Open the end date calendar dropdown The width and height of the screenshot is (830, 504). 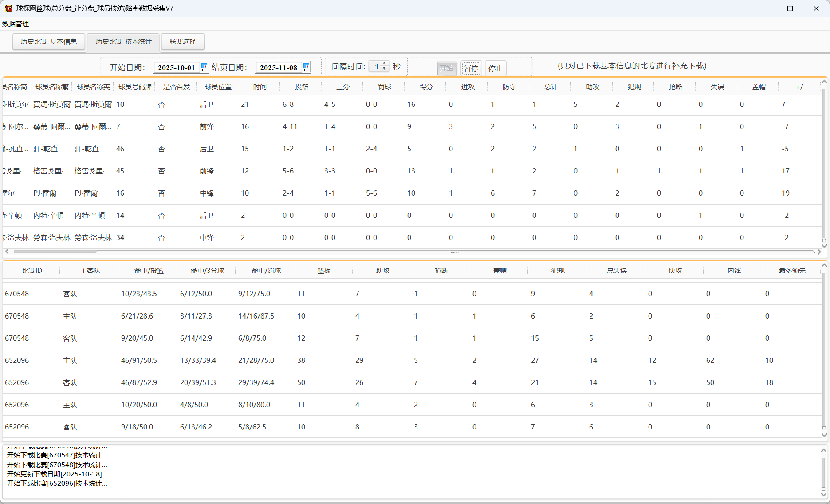pos(306,67)
